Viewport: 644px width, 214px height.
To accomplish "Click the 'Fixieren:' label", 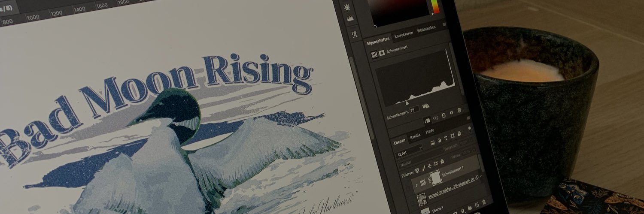I will click(408, 174).
